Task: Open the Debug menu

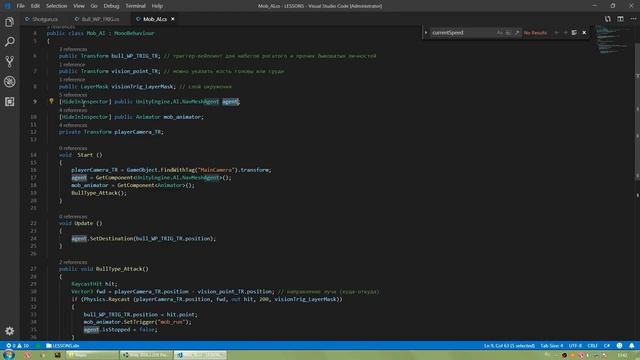Action: [111, 6]
